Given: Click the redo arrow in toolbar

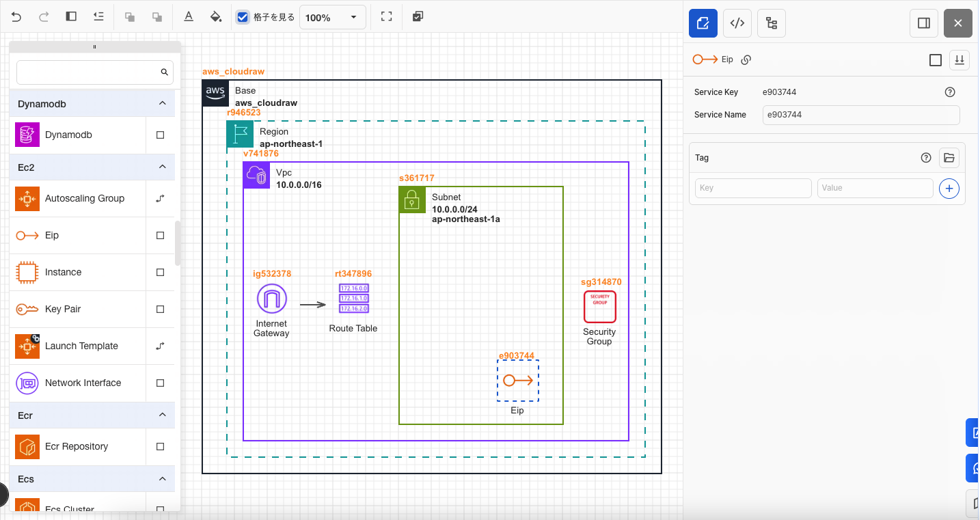Looking at the screenshot, I should 44,17.
